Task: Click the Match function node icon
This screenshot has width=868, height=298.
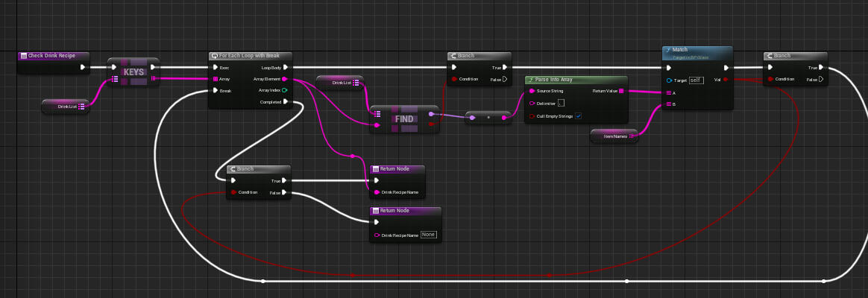Action: pyautogui.click(x=668, y=49)
